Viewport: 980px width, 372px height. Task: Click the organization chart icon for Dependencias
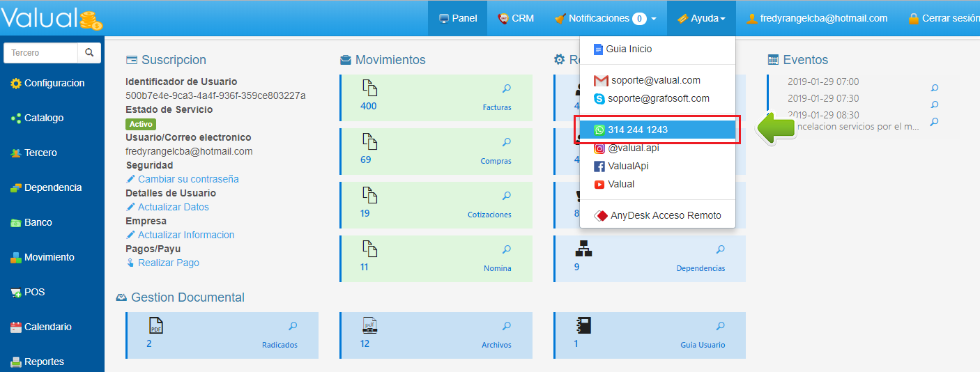583,249
